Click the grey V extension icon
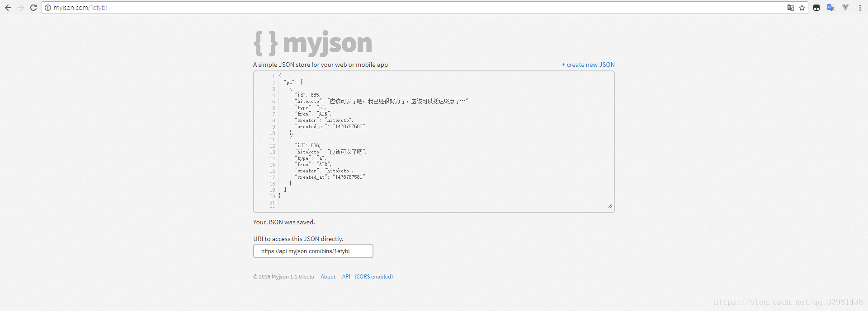The height and width of the screenshot is (311, 868). [x=845, y=8]
